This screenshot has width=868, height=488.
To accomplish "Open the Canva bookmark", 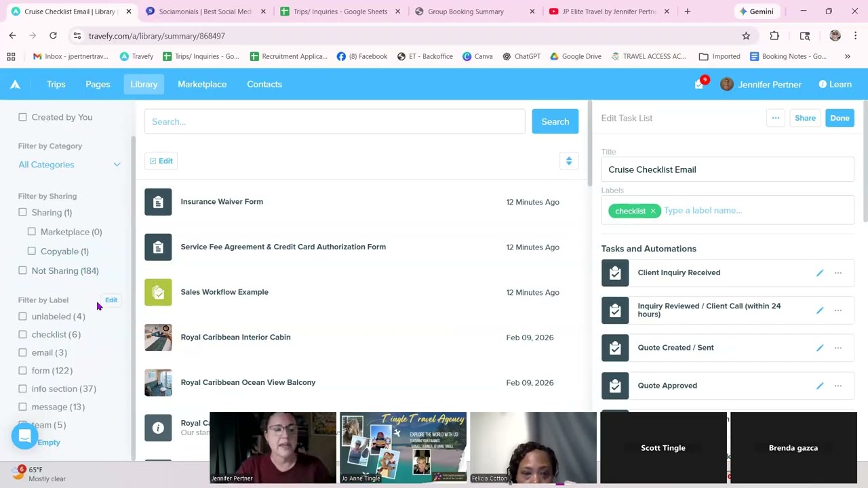I will tap(477, 56).
